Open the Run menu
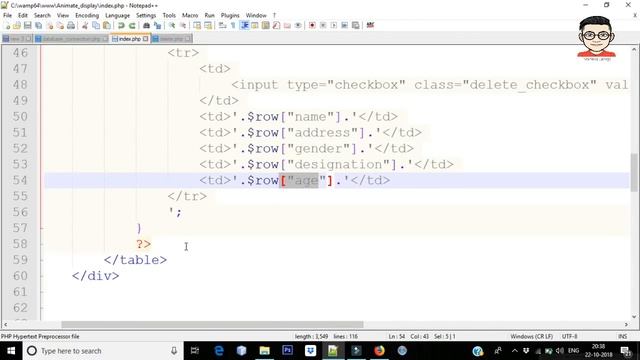640x360 pixels. (x=209, y=15)
